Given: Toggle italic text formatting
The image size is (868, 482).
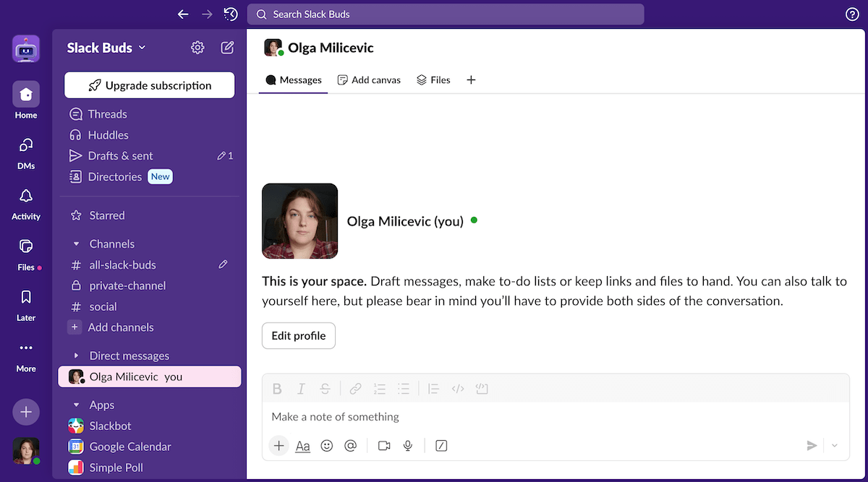Looking at the screenshot, I should coord(302,389).
